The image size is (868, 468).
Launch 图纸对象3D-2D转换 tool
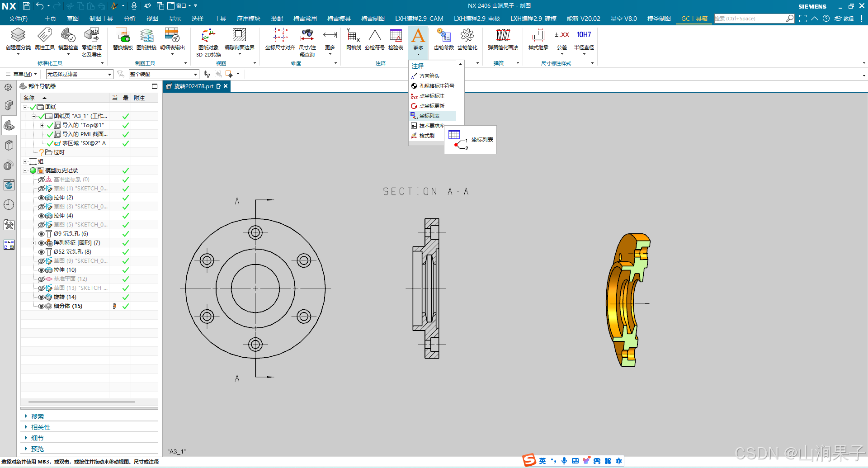tap(208, 42)
